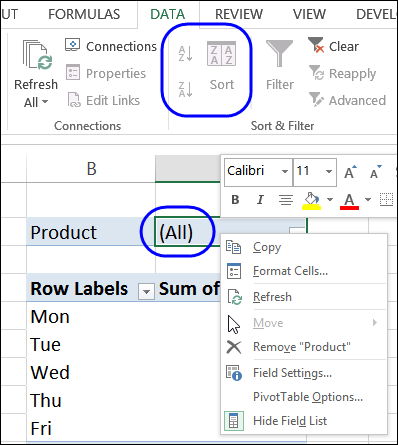
Task: Select Refresh in context menu
Action: tap(304, 297)
